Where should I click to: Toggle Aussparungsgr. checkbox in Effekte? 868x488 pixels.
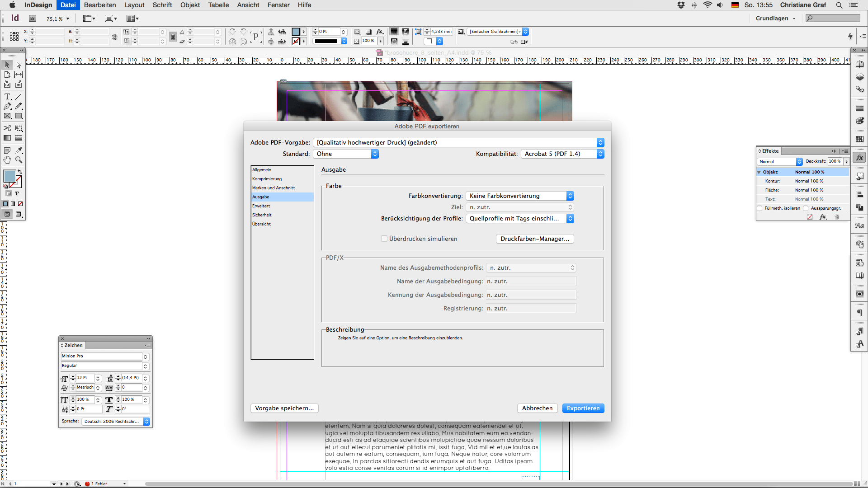(806, 208)
